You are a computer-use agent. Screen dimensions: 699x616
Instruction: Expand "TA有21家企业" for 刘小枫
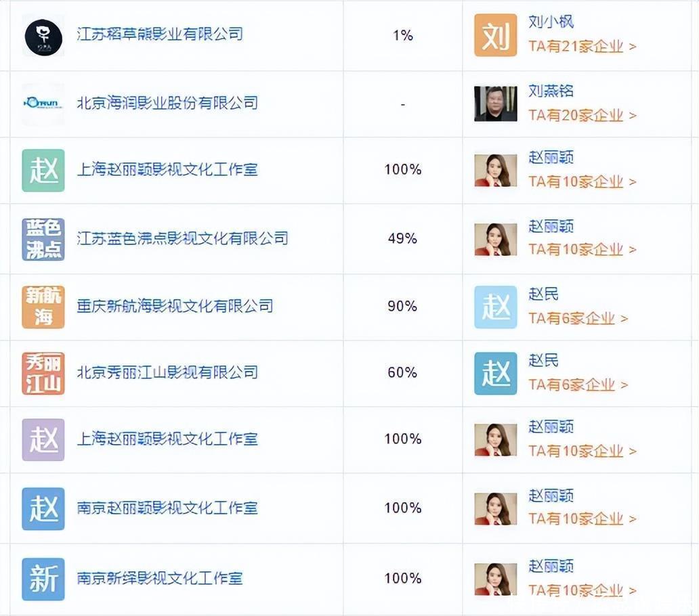coord(582,47)
